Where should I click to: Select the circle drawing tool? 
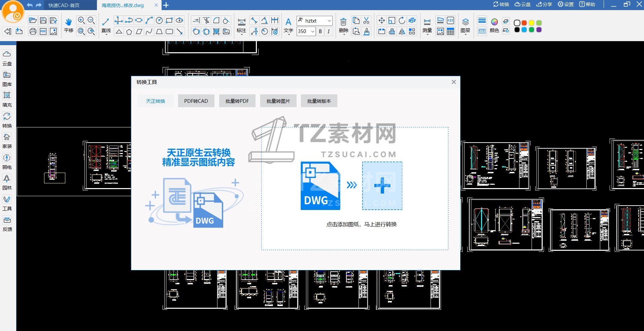(159, 21)
